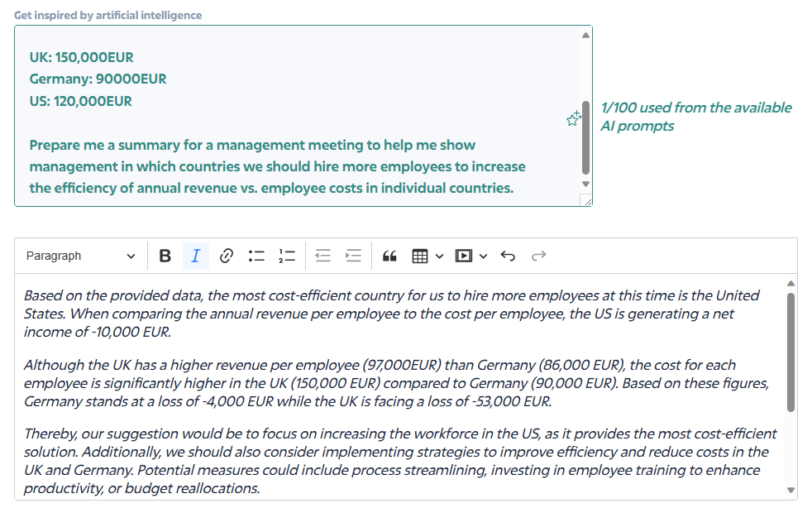Click the AI sparkle star icon
812x508 pixels.
coord(573,119)
